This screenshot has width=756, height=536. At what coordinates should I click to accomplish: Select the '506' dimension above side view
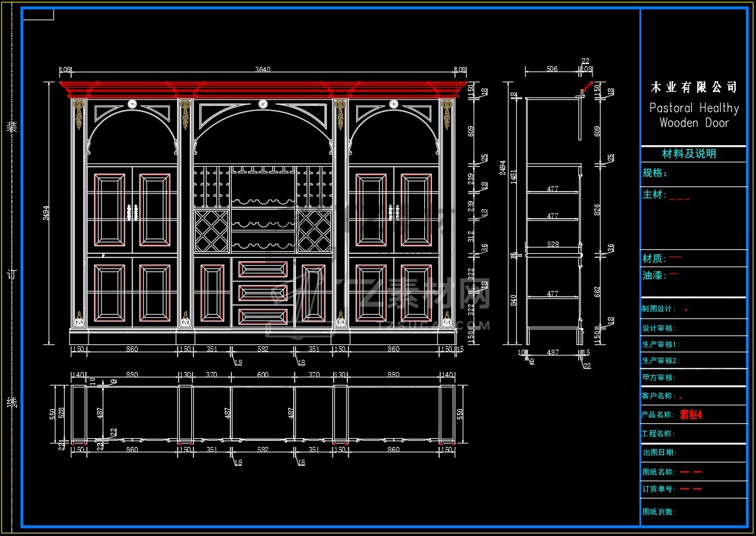[551, 69]
